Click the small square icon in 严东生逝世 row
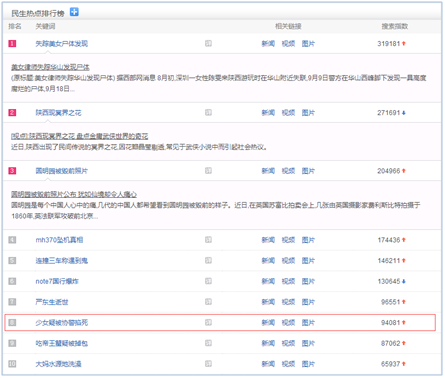445x378 pixels. (x=208, y=302)
